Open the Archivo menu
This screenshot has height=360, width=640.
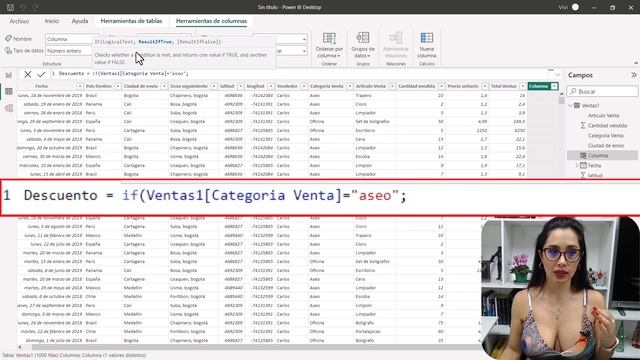[x=19, y=21]
